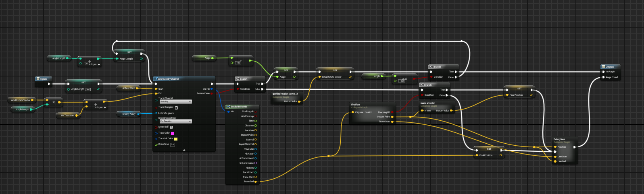Click the Hit Actor output pin
This screenshot has width=644, height=194.
pyautogui.click(x=256, y=154)
